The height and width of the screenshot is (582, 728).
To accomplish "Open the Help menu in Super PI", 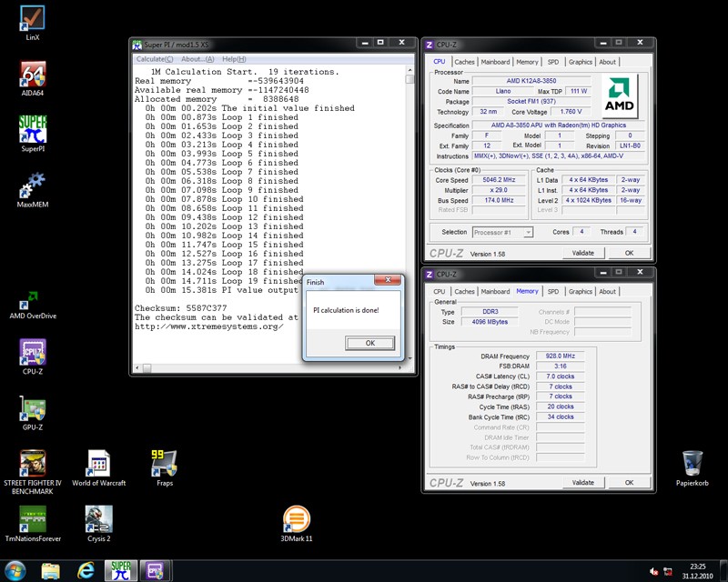I will (x=234, y=59).
